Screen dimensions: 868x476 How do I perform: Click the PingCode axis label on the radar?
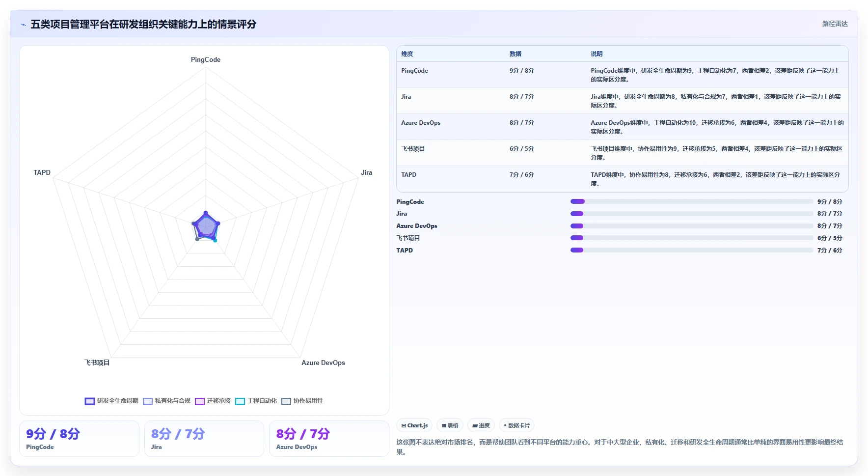(x=206, y=60)
